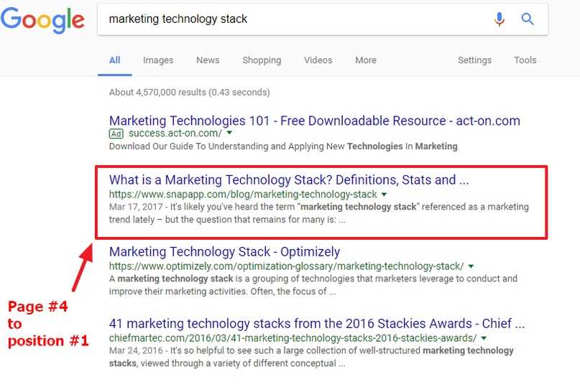The width and height of the screenshot is (580, 392).
Task: Click the Google logo
Action: pos(42,20)
